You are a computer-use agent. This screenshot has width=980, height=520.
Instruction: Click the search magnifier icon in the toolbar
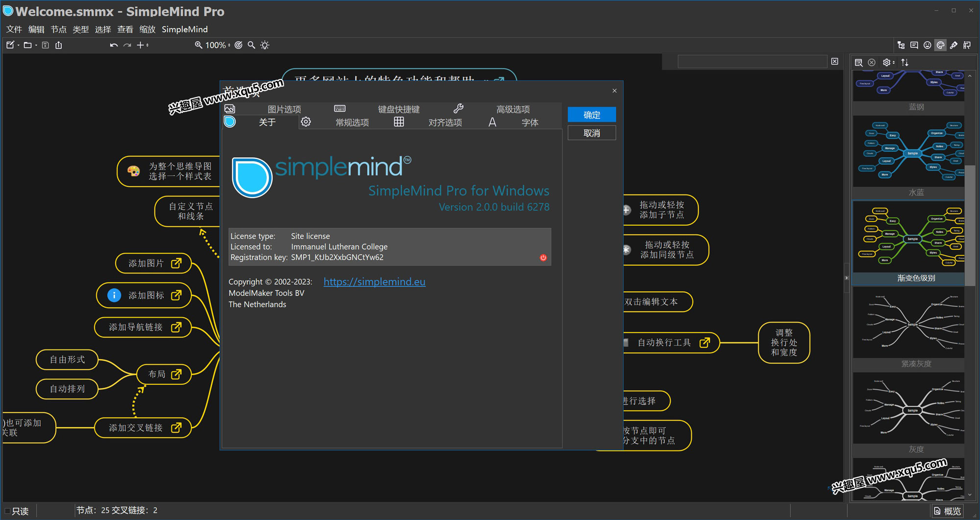tap(251, 45)
